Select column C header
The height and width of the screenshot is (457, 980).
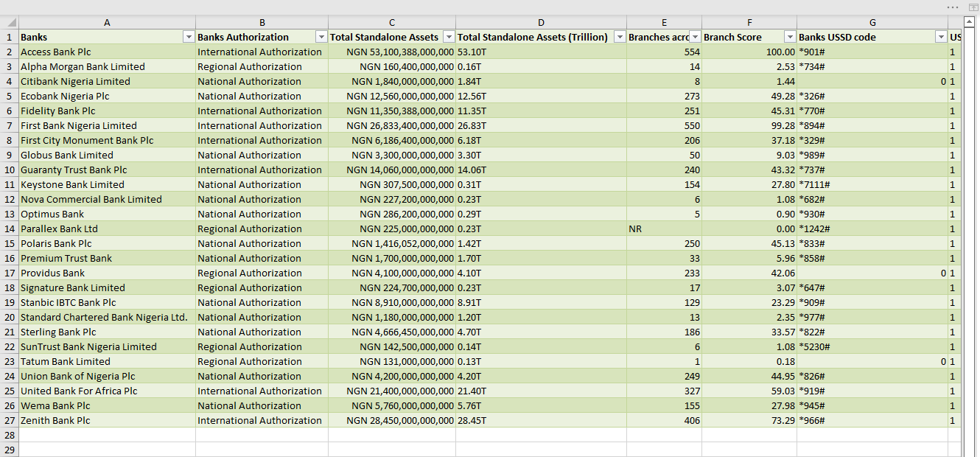[392, 22]
